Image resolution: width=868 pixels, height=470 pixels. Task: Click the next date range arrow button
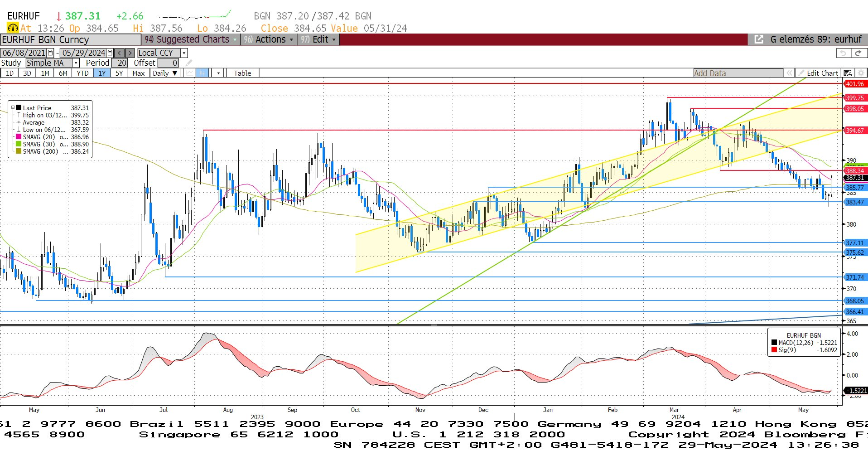130,53
